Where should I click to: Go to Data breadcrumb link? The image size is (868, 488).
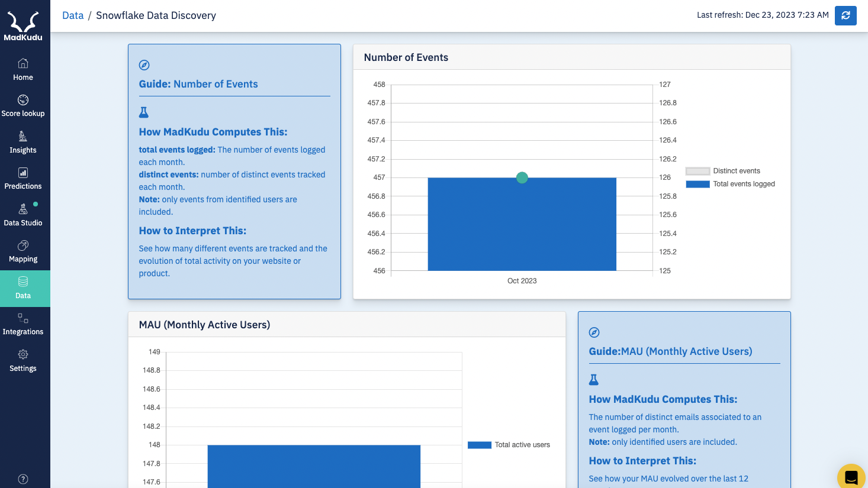(73, 15)
